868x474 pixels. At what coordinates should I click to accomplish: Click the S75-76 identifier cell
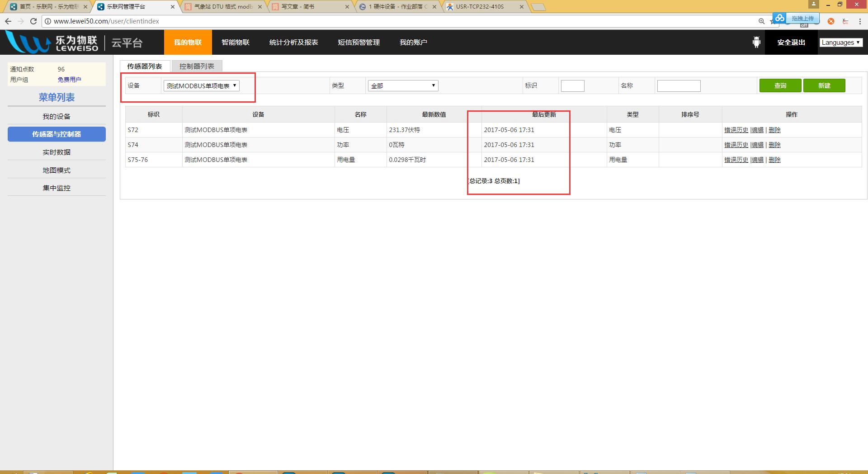(x=154, y=160)
